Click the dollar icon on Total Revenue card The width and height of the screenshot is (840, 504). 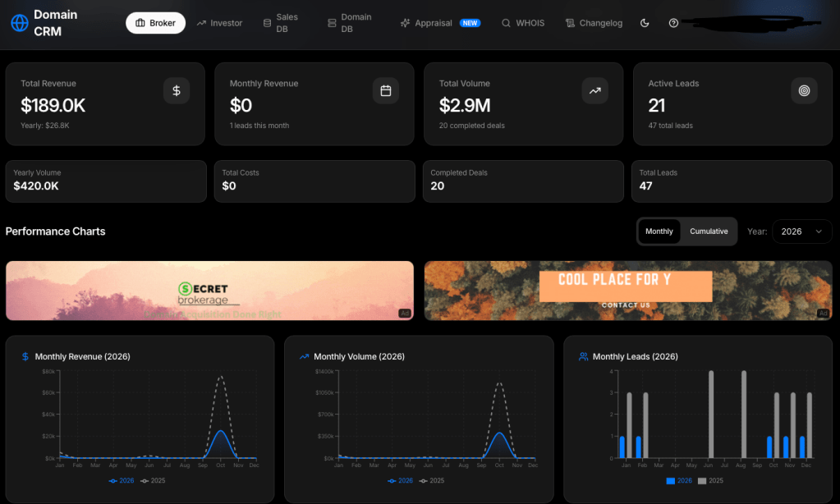(x=177, y=90)
